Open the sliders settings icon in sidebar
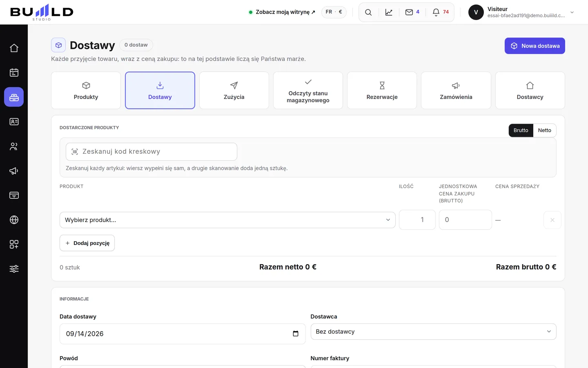588x368 pixels. (x=14, y=269)
